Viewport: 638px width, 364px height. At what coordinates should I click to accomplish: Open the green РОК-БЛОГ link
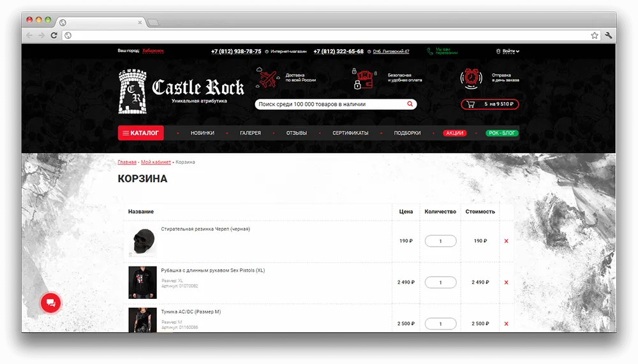[x=501, y=133]
